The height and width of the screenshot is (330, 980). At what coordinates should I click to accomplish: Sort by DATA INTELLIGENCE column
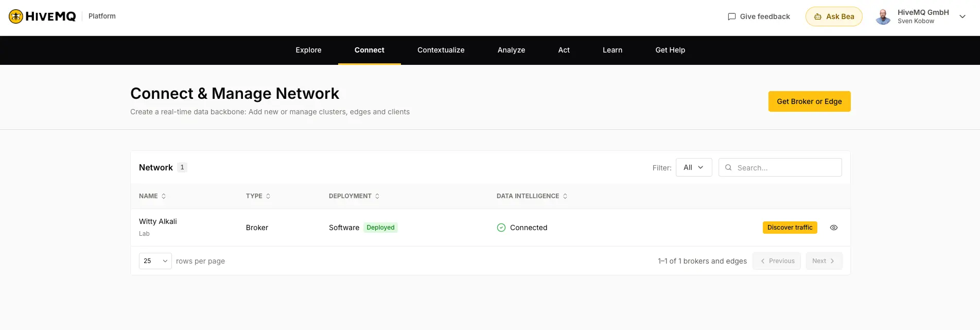pyautogui.click(x=532, y=196)
